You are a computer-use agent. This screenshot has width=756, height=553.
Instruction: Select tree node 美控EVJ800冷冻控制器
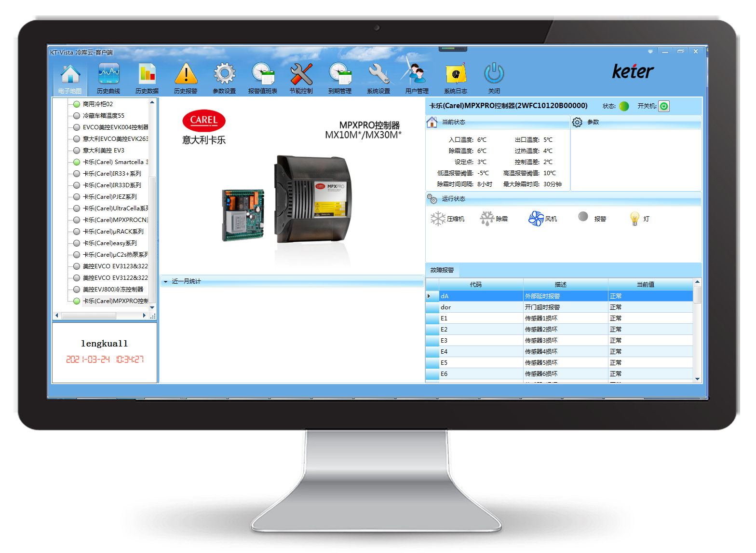113,289
